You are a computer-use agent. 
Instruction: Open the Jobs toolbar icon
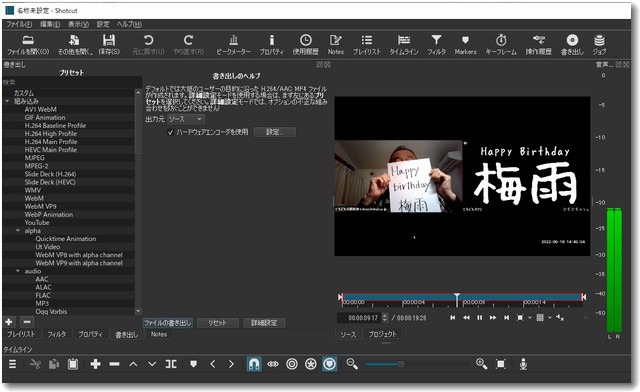click(x=599, y=40)
